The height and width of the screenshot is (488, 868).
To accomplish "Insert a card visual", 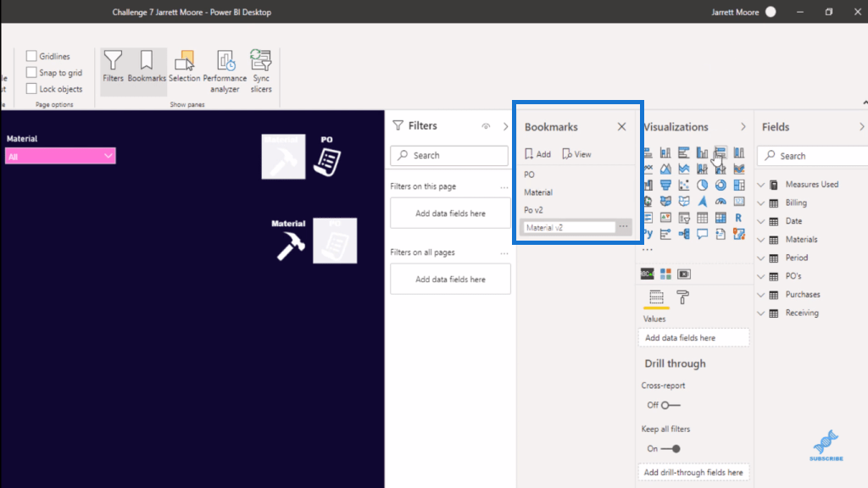I will [x=739, y=202].
